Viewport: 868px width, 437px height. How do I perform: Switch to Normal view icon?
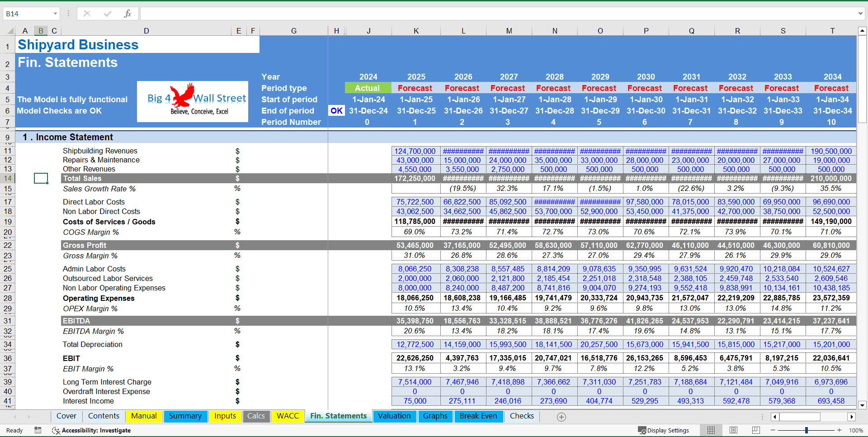pos(711,430)
